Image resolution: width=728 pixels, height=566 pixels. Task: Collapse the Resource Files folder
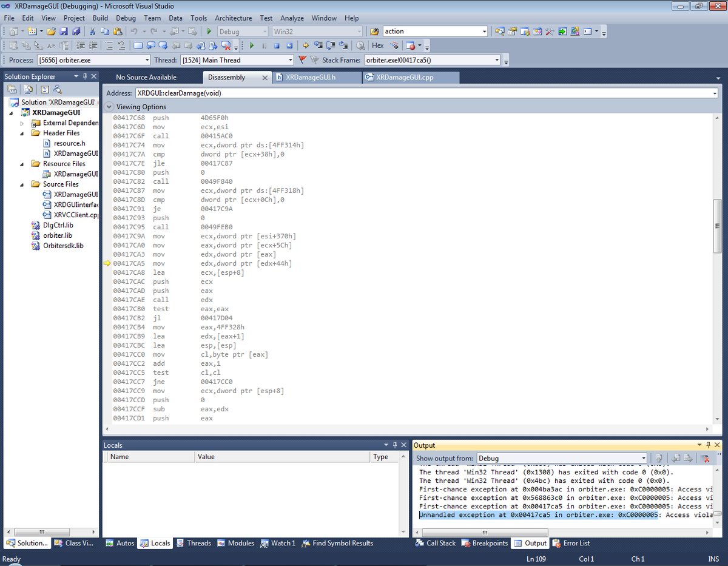22,163
